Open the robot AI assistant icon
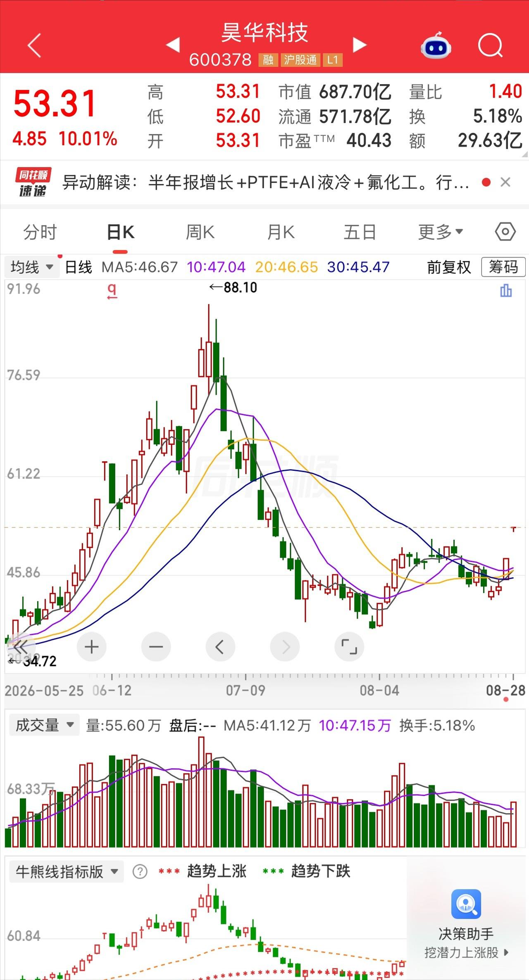This screenshot has height=980, width=529. (436, 45)
